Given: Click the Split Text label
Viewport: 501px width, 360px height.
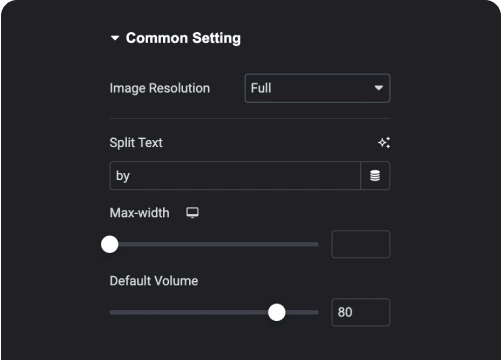Looking at the screenshot, I should [x=136, y=143].
